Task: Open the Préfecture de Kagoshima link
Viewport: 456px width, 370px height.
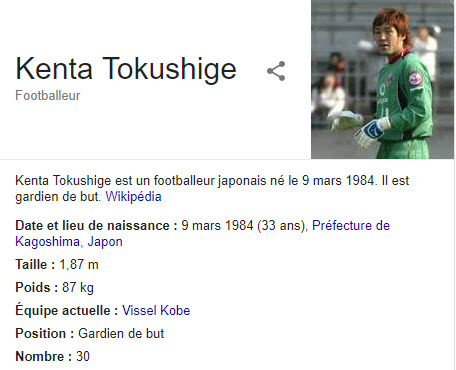Action: click(x=351, y=226)
